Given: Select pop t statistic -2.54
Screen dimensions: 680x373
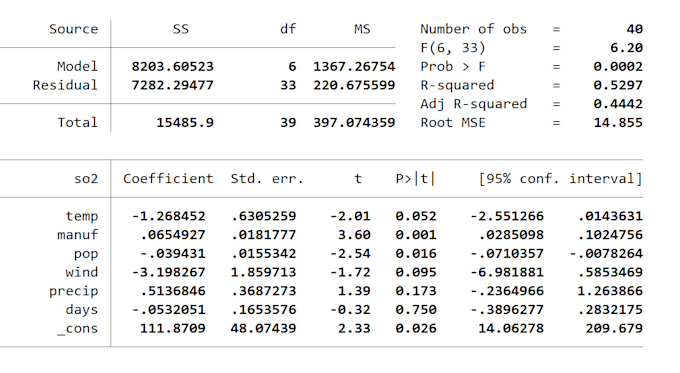Looking at the screenshot, I should click(x=350, y=253).
